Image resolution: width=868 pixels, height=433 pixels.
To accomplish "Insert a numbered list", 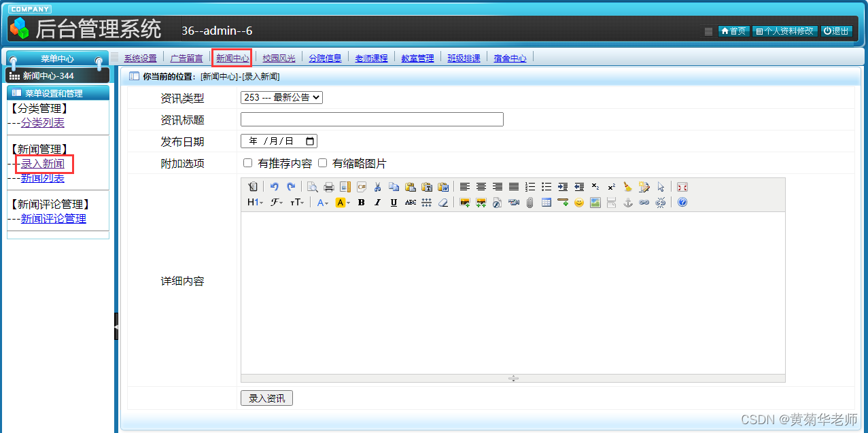I will pos(530,187).
